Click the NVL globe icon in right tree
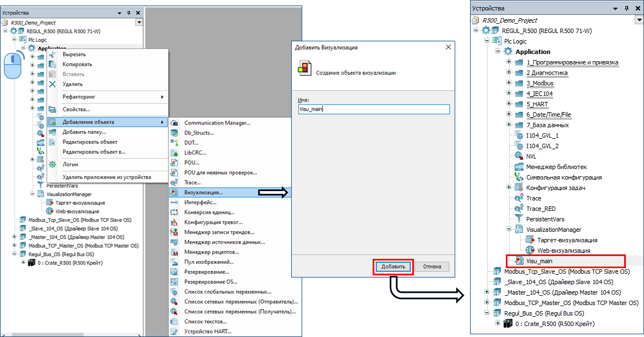Image resolution: width=644 pixels, height=337 pixels. [519, 156]
